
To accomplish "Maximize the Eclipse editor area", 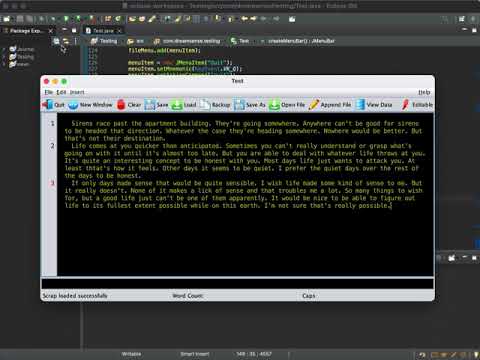I will click(x=474, y=30).
